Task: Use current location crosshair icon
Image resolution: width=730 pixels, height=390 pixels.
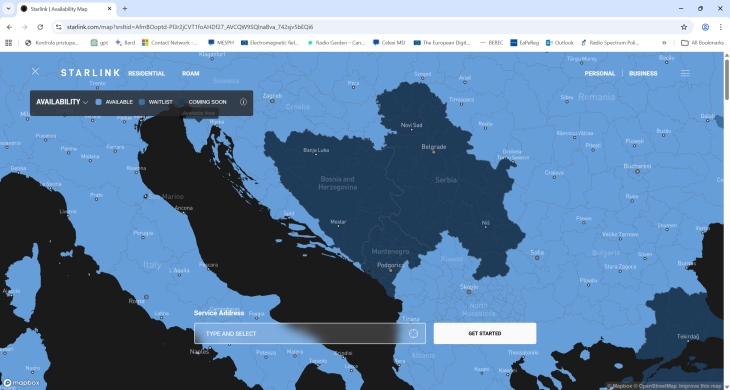Action: point(413,333)
